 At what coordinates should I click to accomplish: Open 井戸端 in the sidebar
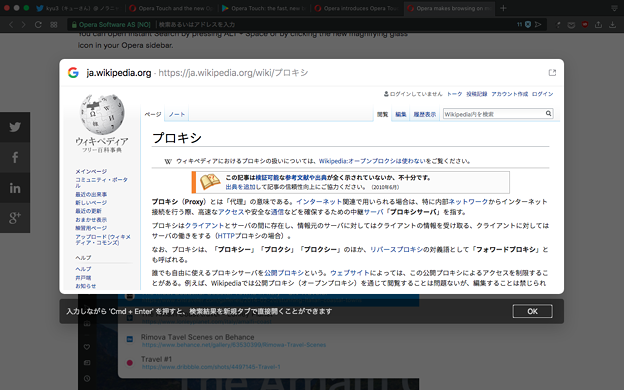pos(83,278)
